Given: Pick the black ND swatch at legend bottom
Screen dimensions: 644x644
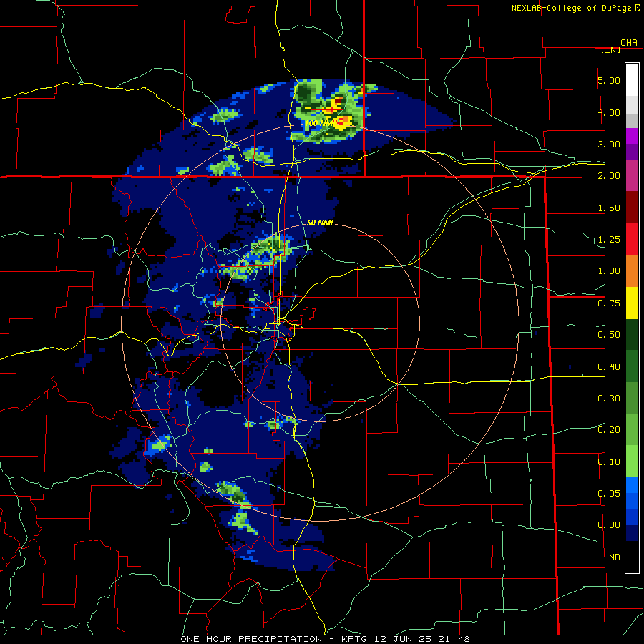Looking at the screenshot, I should (x=632, y=557).
